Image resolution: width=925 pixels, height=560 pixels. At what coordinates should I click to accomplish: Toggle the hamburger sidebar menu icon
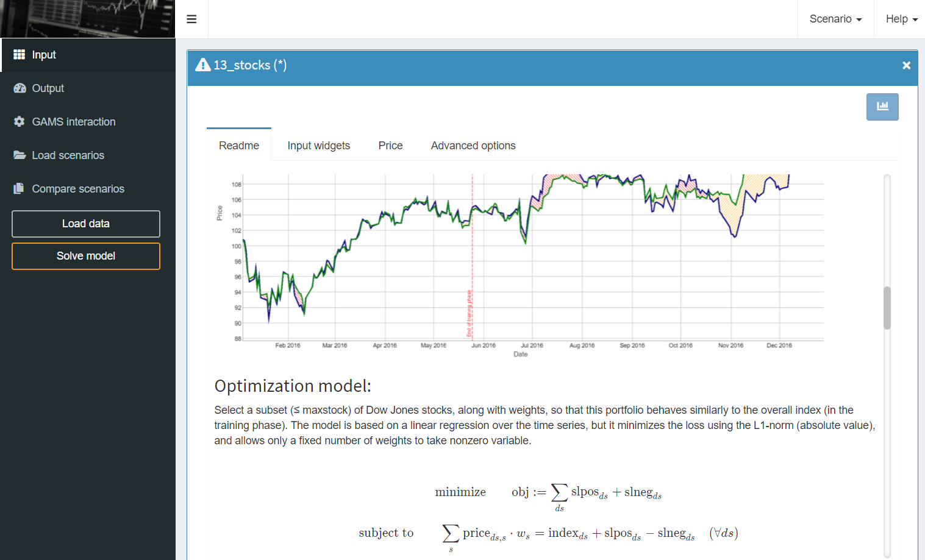tap(191, 19)
